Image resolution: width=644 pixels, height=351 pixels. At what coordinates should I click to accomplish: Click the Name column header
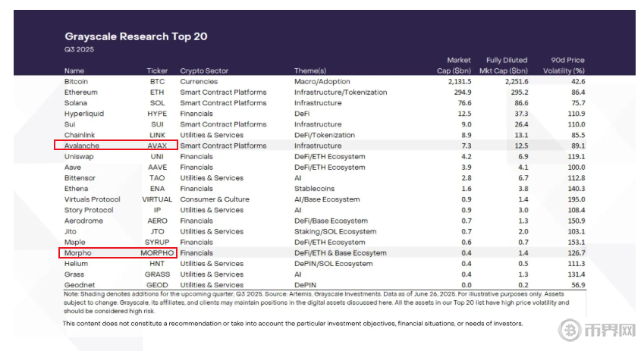[74, 71]
